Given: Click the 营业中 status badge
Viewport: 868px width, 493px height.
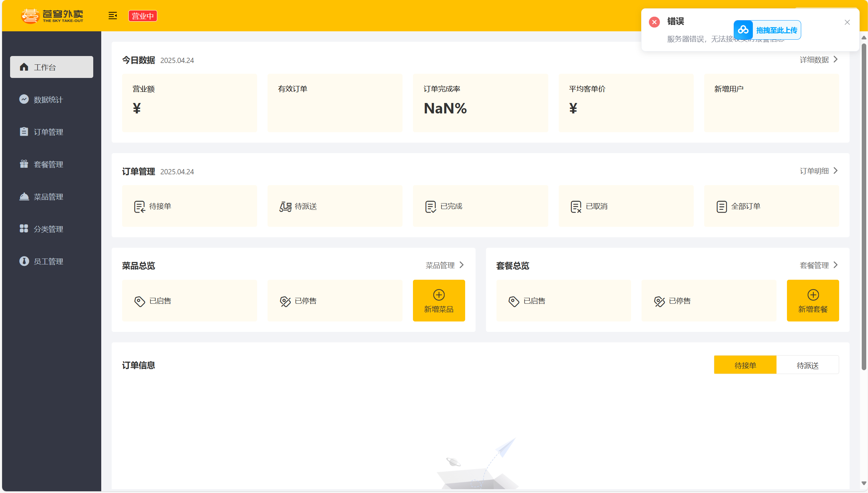Looking at the screenshot, I should tap(143, 16).
